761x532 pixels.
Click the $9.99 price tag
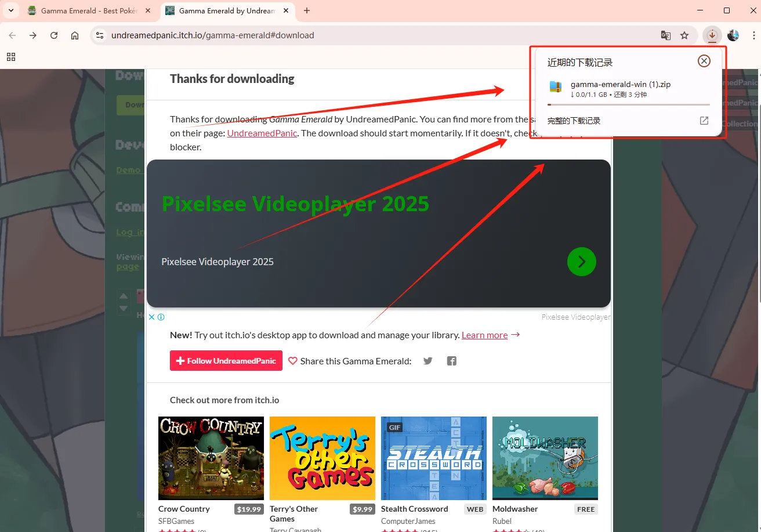click(363, 509)
